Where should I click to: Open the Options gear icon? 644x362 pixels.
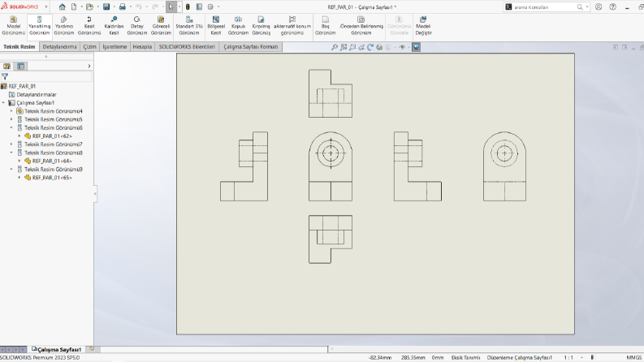click(x=210, y=7)
